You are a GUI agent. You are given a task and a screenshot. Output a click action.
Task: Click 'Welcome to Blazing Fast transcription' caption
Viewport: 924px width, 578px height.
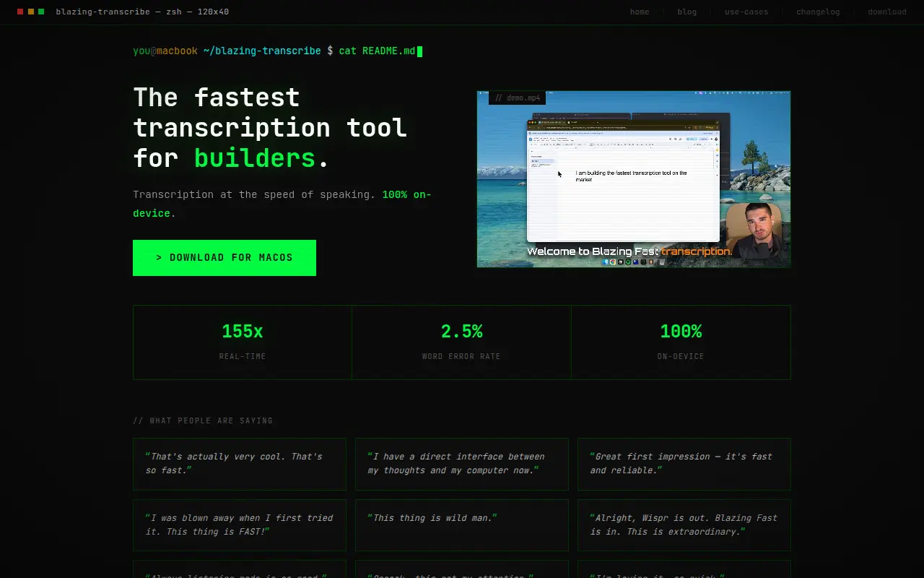click(629, 251)
